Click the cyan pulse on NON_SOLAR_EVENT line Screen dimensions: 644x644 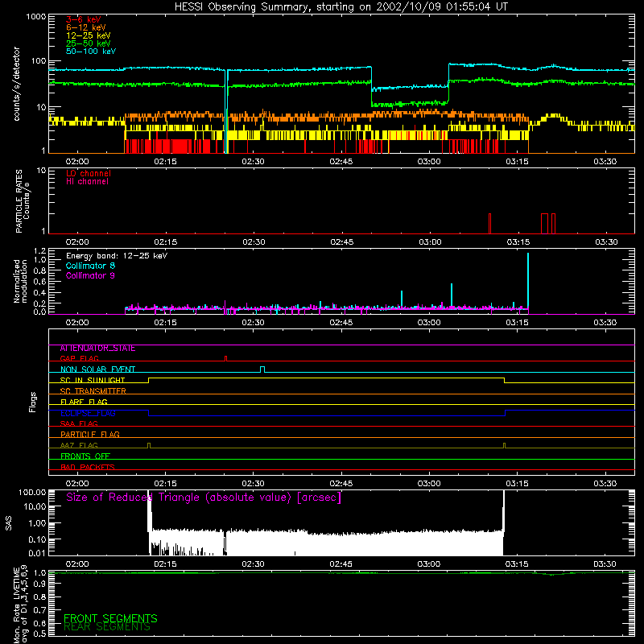pyautogui.click(x=262, y=369)
